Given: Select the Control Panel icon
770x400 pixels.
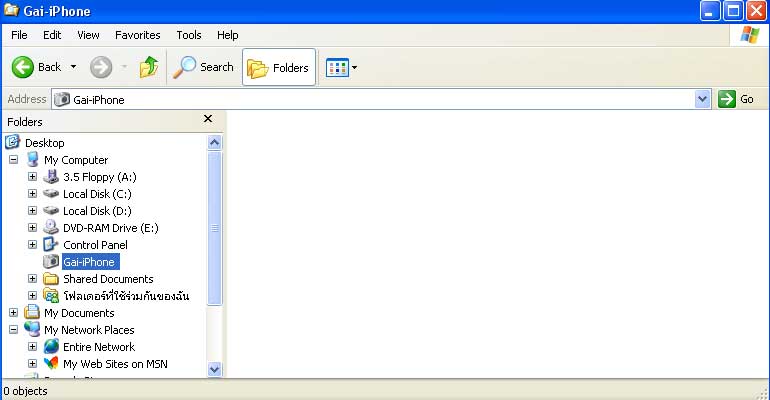Looking at the screenshot, I should point(51,244).
